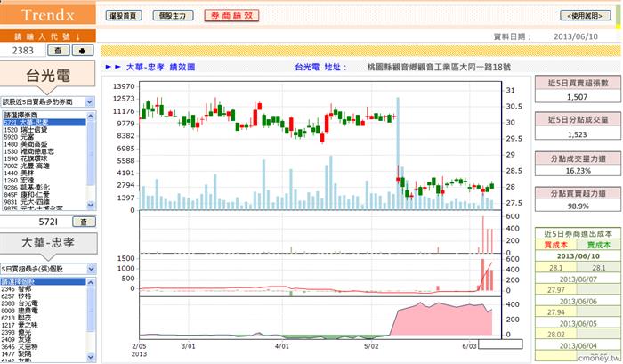Select stock 1477 聚陽 in list
This screenshot has width=623, height=364.
pyautogui.click(x=43, y=353)
